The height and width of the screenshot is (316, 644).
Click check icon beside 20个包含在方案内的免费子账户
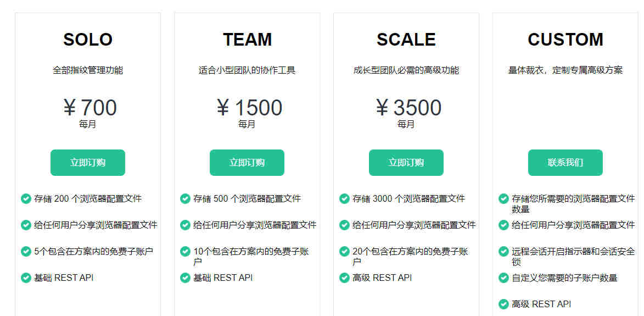pos(344,251)
